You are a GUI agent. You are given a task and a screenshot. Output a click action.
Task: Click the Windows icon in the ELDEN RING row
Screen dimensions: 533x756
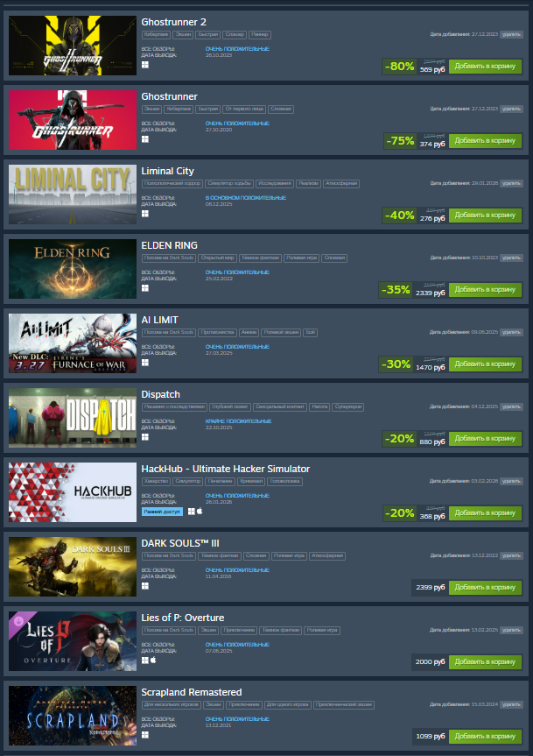[x=145, y=288]
